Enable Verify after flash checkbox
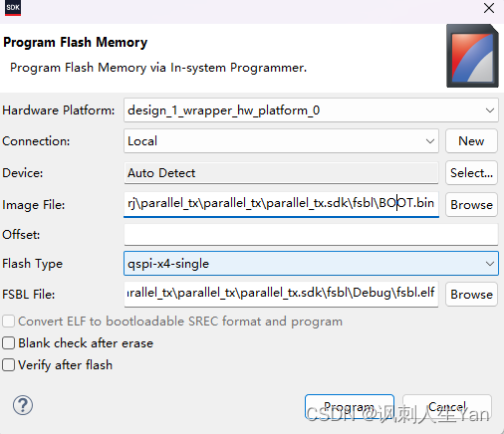Image resolution: width=504 pixels, height=434 pixels. (x=9, y=365)
